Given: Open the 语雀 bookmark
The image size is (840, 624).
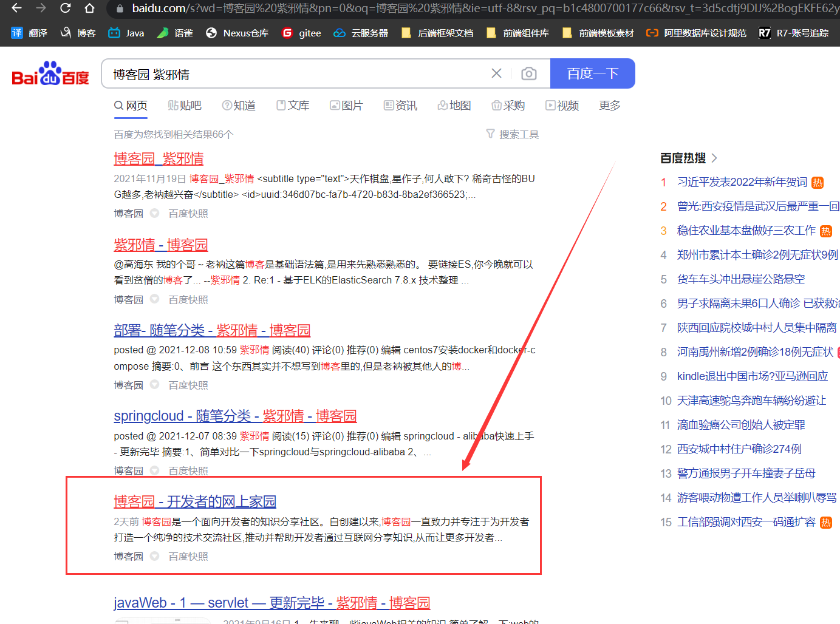Looking at the screenshot, I should (x=175, y=33).
